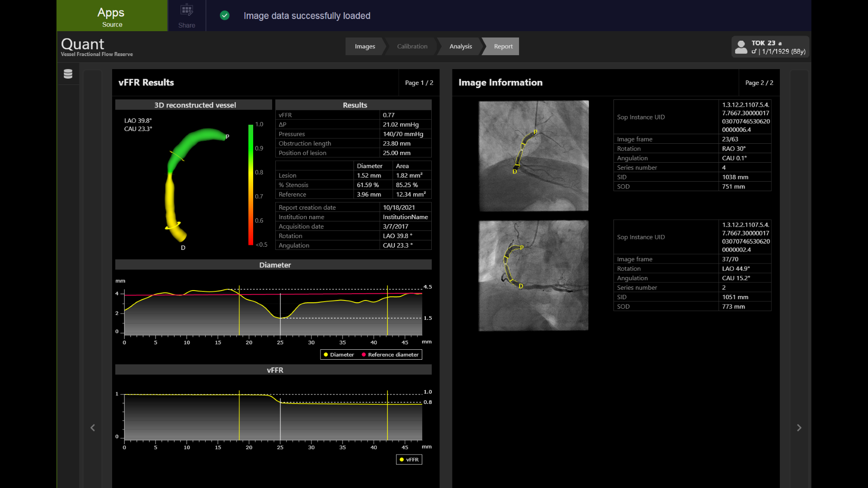Switch to the Images step
868x488 pixels.
pos(365,46)
